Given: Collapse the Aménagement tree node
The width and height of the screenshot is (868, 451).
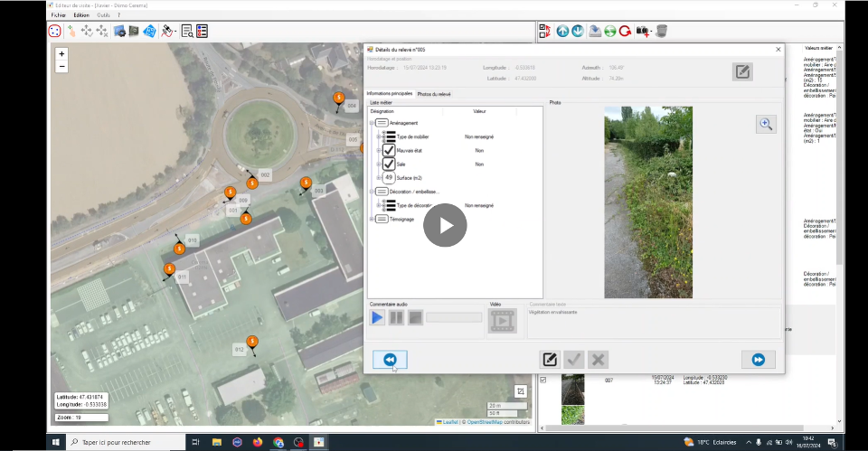Looking at the screenshot, I should click(x=371, y=123).
